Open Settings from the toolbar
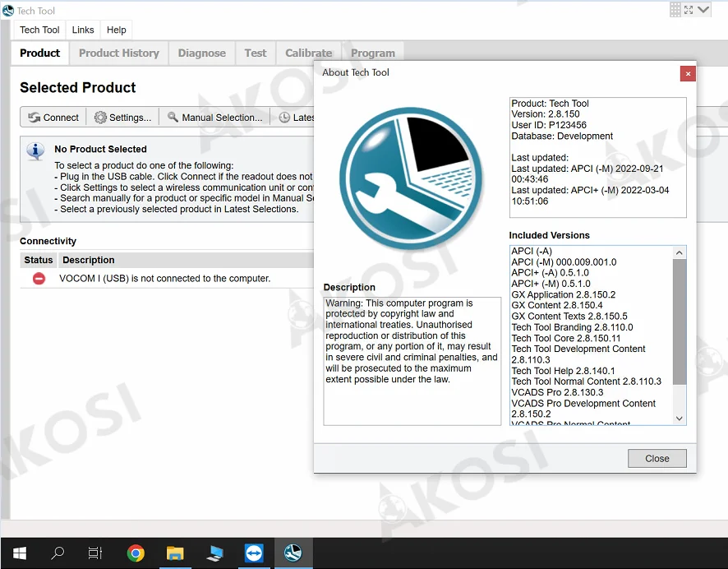 [122, 118]
